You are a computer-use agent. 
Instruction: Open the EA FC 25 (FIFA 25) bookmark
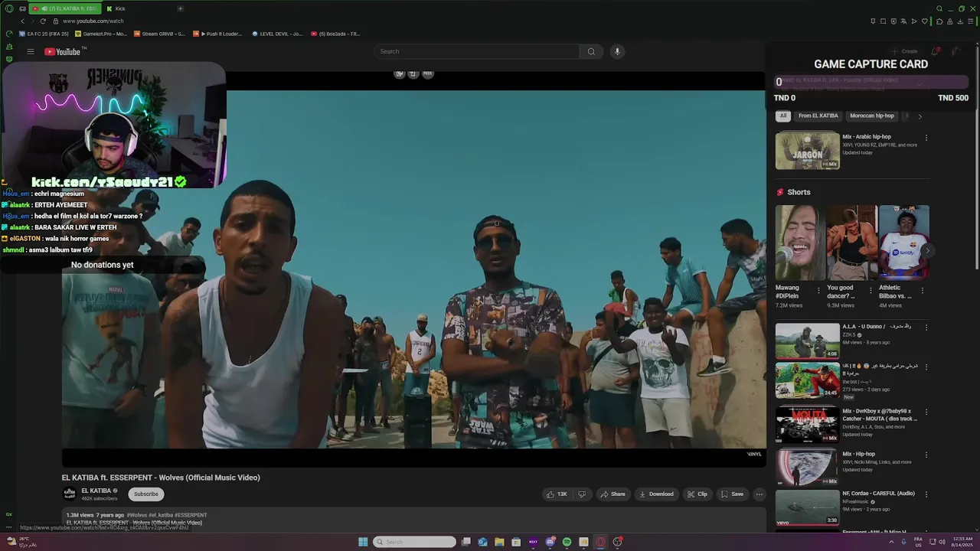[x=44, y=34]
